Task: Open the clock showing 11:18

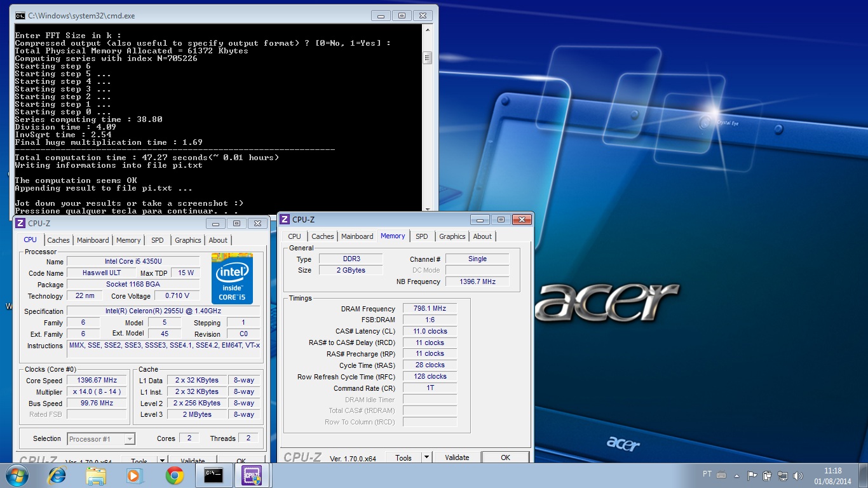Action: tap(832, 475)
